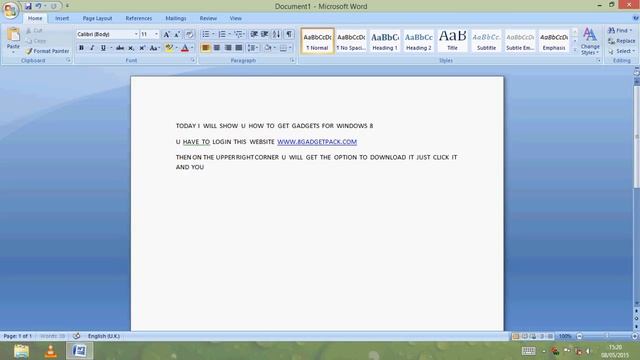This screenshot has height=360, width=640.
Task: Switch to Print Layout view in status bar
Action: (516, 336)
